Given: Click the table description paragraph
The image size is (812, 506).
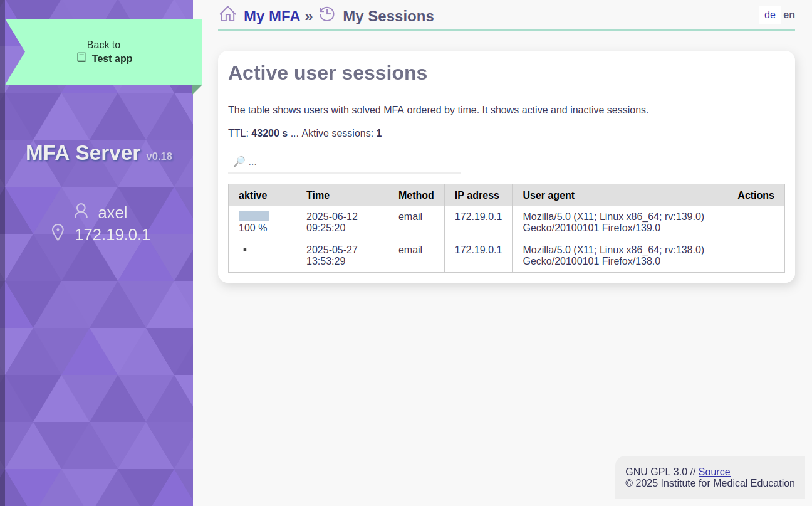Looking at the screenshot, I should click(x=438, y=110).
